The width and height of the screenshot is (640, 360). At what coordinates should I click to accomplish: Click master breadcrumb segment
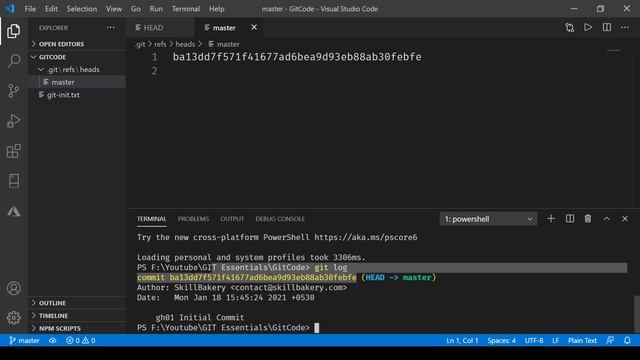click(224, 44)
